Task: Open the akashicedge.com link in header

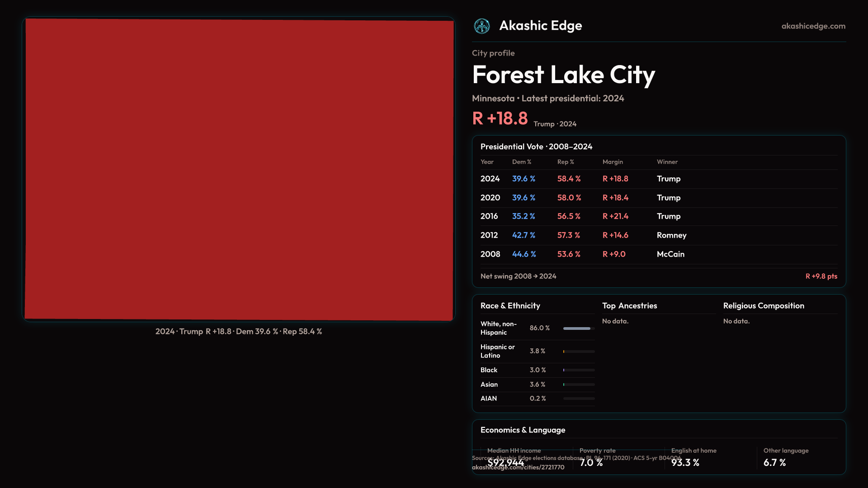Action: (x=813, y=26)
